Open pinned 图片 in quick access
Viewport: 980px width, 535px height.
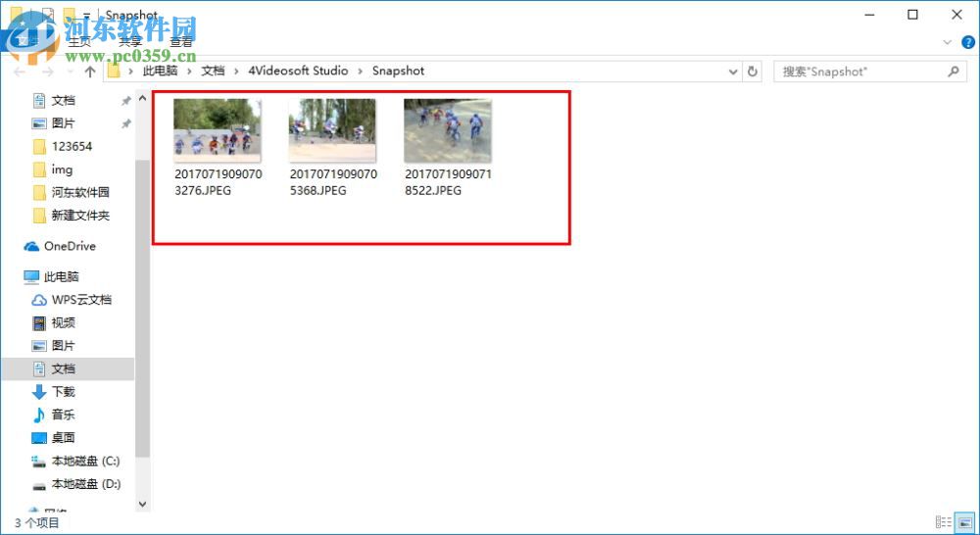(63, 123)
